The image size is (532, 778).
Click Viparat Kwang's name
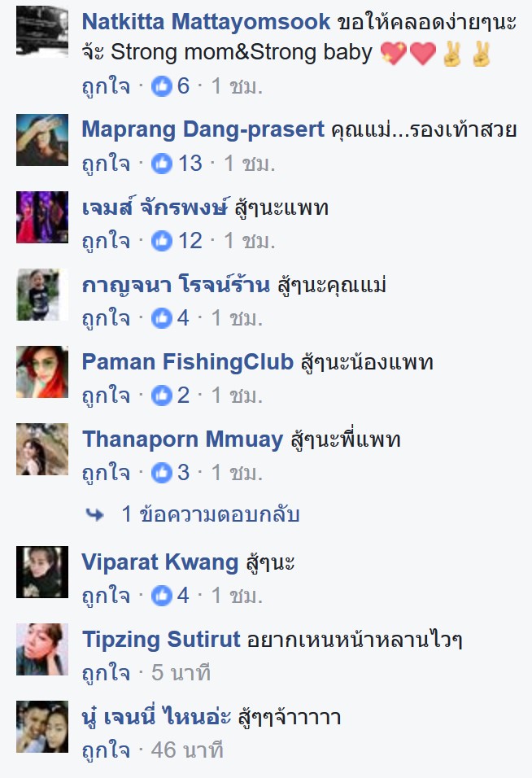[x=160, y=562]
